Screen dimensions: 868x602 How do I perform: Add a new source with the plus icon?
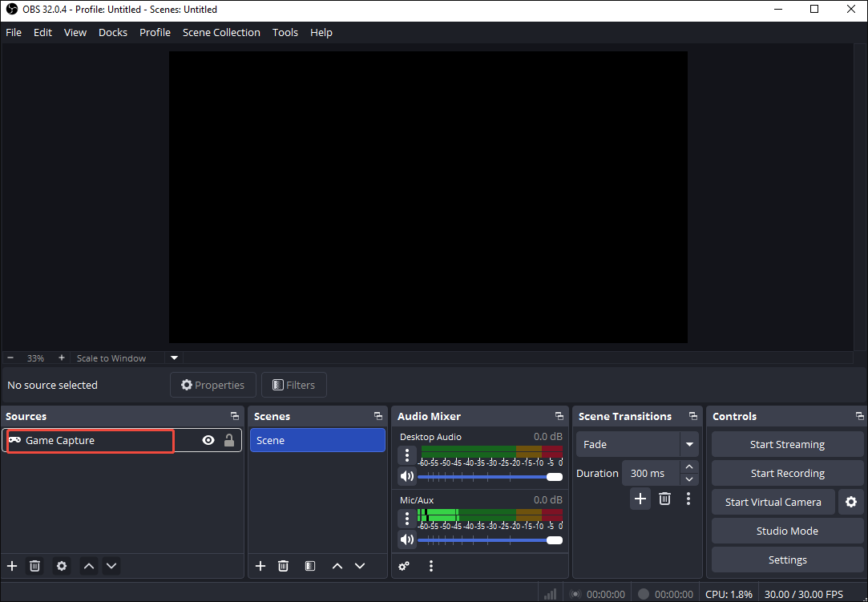[x=11, y=566]
